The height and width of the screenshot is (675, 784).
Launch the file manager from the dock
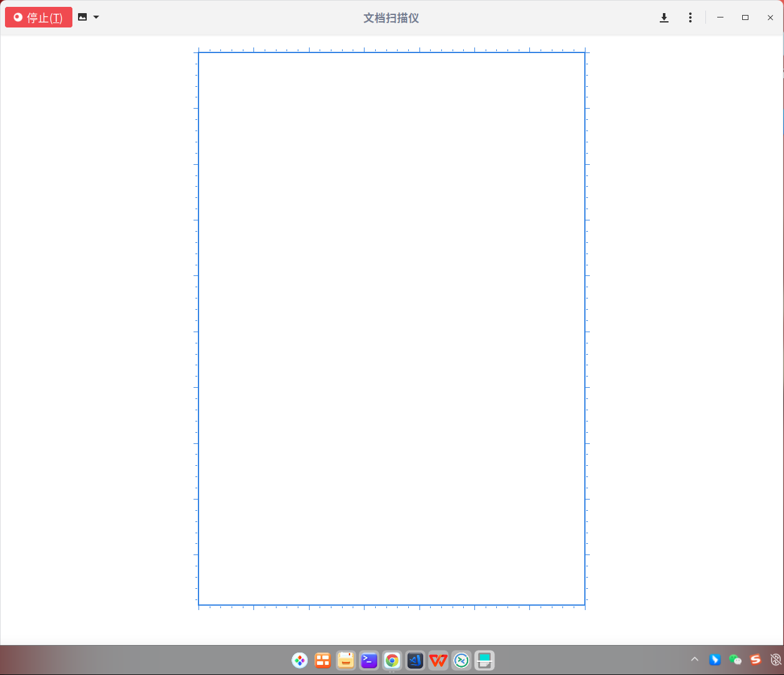[x=346, y=660]
